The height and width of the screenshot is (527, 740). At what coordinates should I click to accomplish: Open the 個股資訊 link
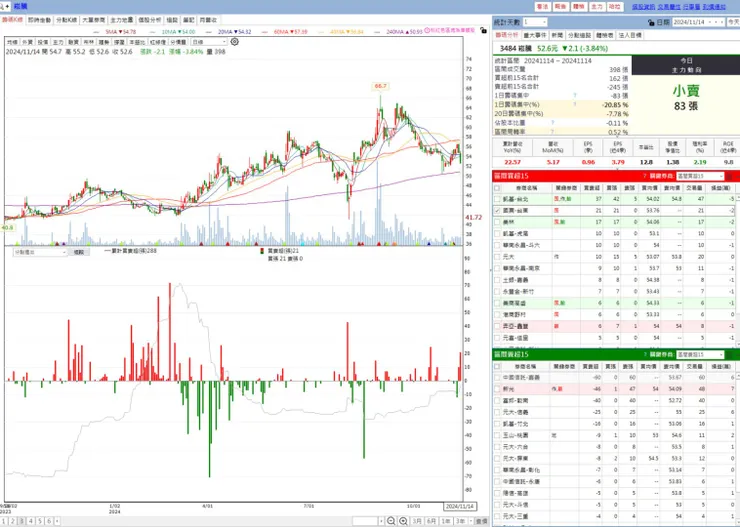point(643,7)
